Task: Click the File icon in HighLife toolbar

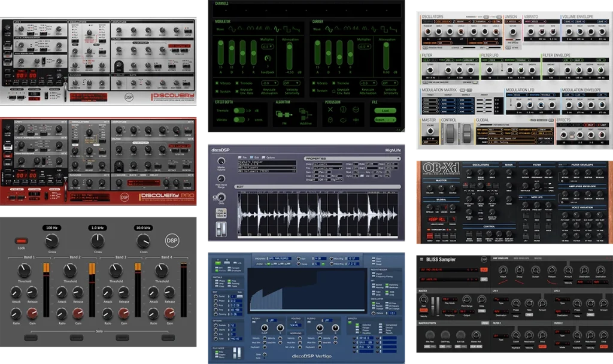Action: point(240,157)
